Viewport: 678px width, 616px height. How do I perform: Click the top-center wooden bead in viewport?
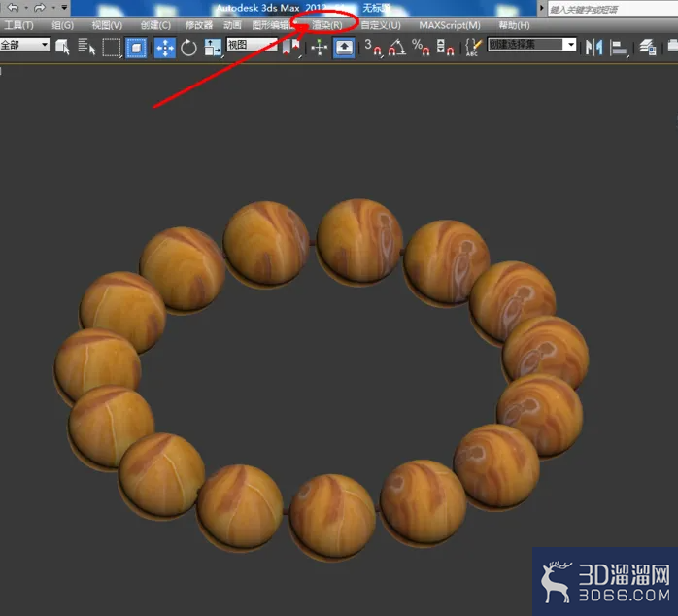tap(359, 241)
